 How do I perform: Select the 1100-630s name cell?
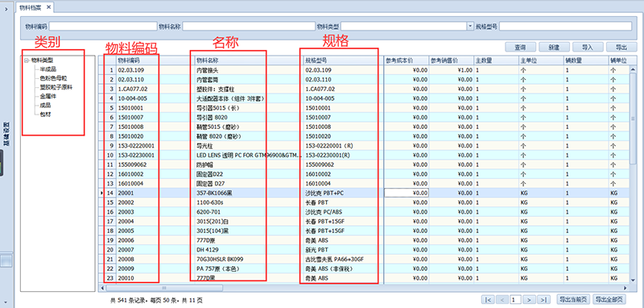(x=249, y=202)
